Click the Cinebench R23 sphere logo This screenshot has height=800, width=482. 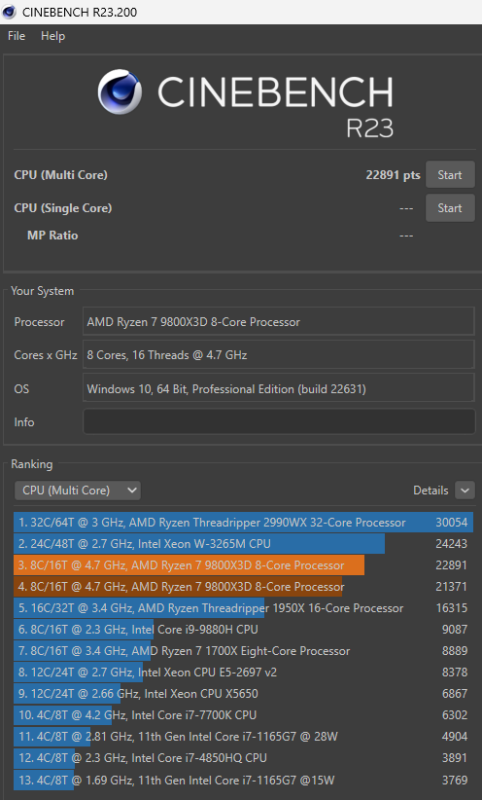pyautogui.click(x=120, y=92)
